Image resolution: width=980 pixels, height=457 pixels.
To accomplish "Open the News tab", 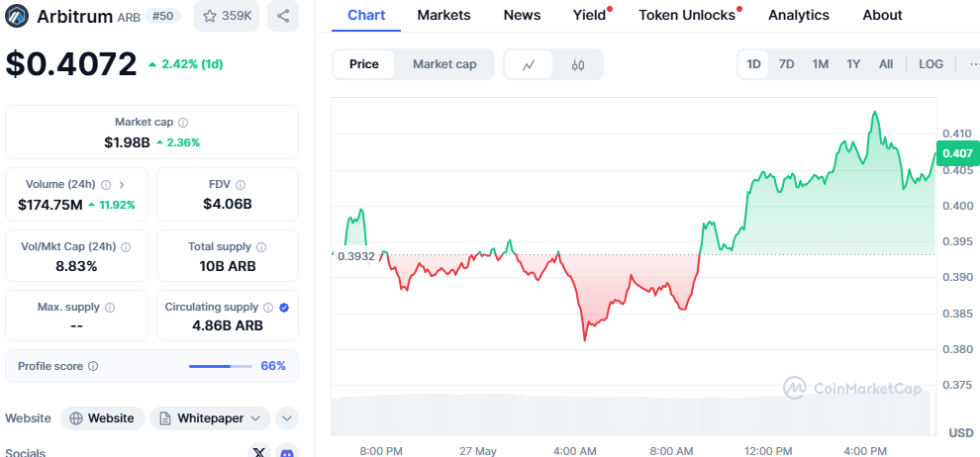I will pyautogui.click(x=522, y=16).
